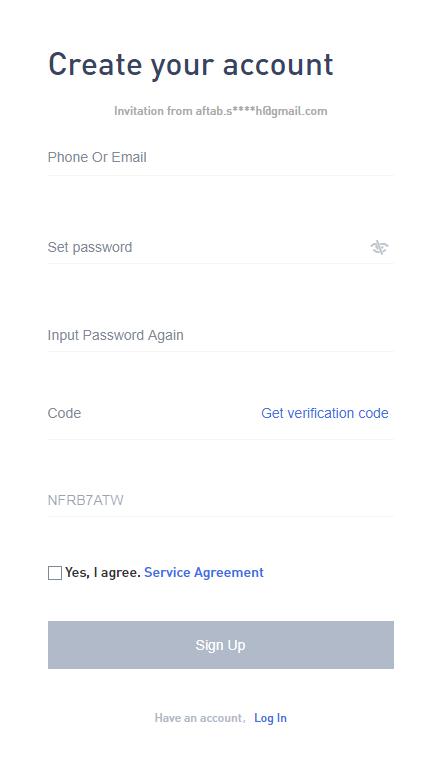The image size is (440, 779).
Task: Toggle password visibility eye icon
Action: 379,247
